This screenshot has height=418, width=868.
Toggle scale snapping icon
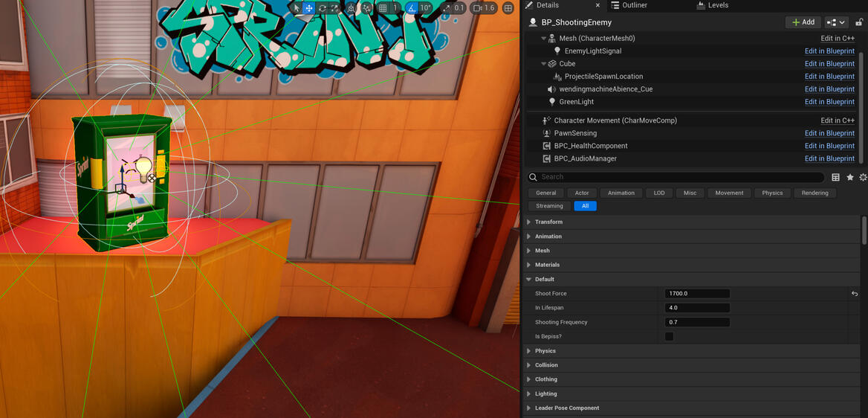[x=446, y=7]
